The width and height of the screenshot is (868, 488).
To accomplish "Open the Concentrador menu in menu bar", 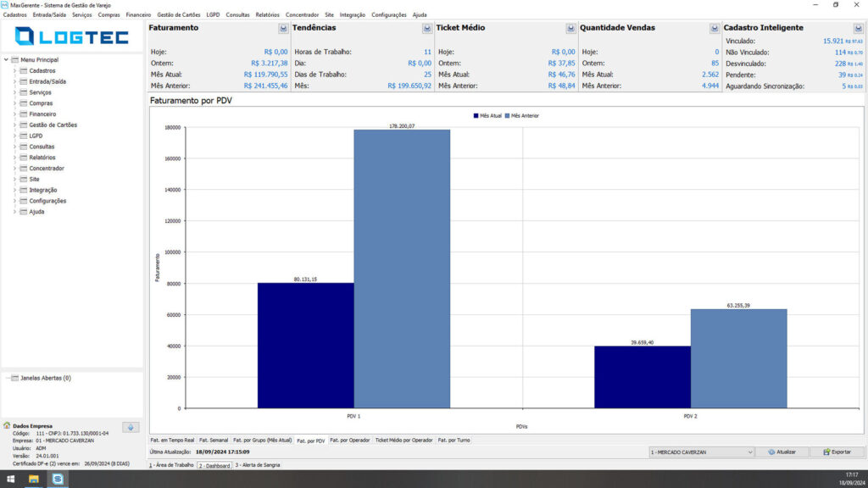I will 303,15.
